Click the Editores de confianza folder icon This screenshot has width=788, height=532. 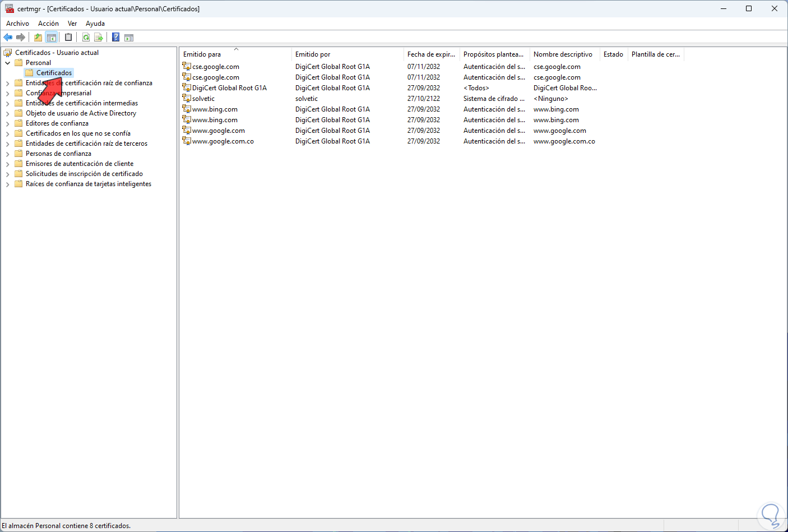(18, 123)
